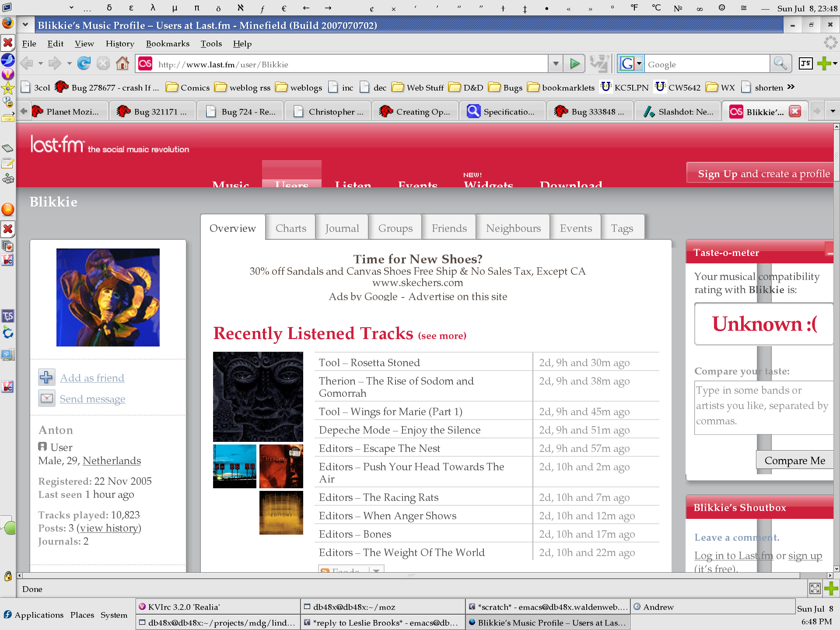Viewport: 840px width, 630px height.
Task: Open the green plus button dropdown arrow
Action: coord(835,64)
